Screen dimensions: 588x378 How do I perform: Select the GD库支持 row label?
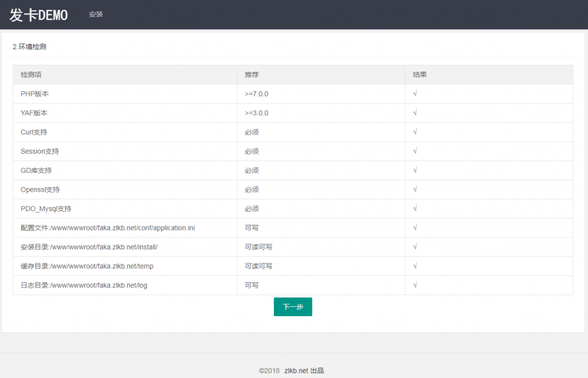[36, 170]
